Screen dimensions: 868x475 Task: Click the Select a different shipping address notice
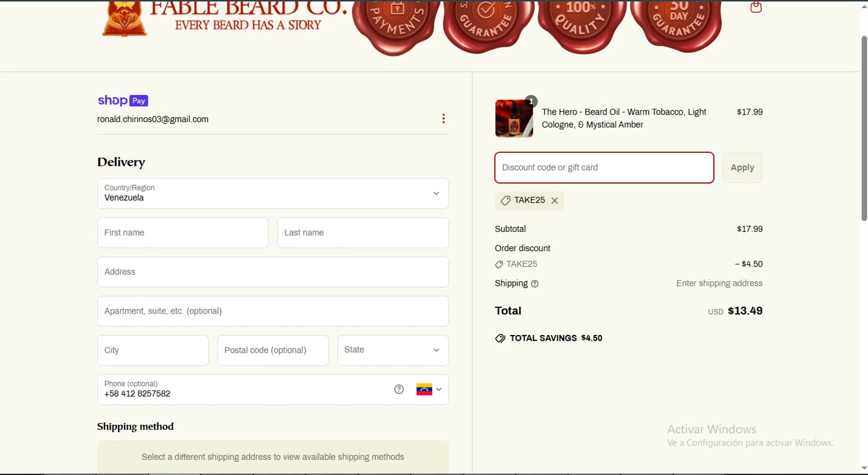pos(273,457)
